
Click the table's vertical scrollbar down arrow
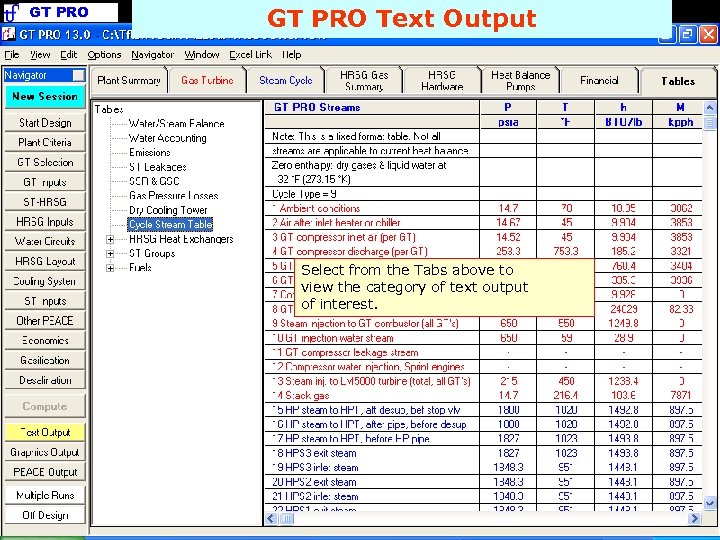click(709, 503)
